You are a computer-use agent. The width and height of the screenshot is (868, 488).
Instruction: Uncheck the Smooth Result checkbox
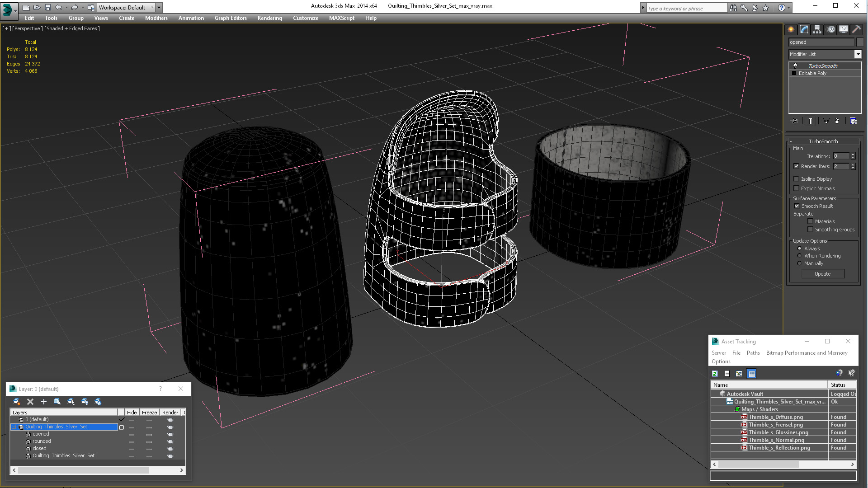tap(797, 206)
